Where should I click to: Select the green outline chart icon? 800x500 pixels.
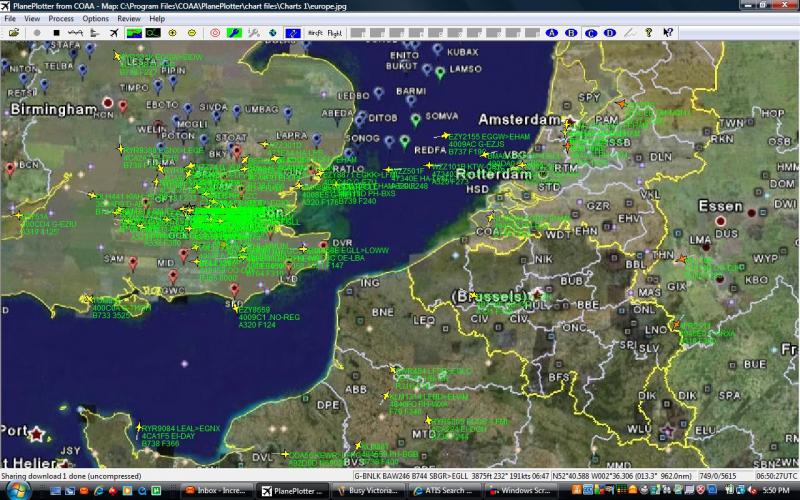pos(153,33)
